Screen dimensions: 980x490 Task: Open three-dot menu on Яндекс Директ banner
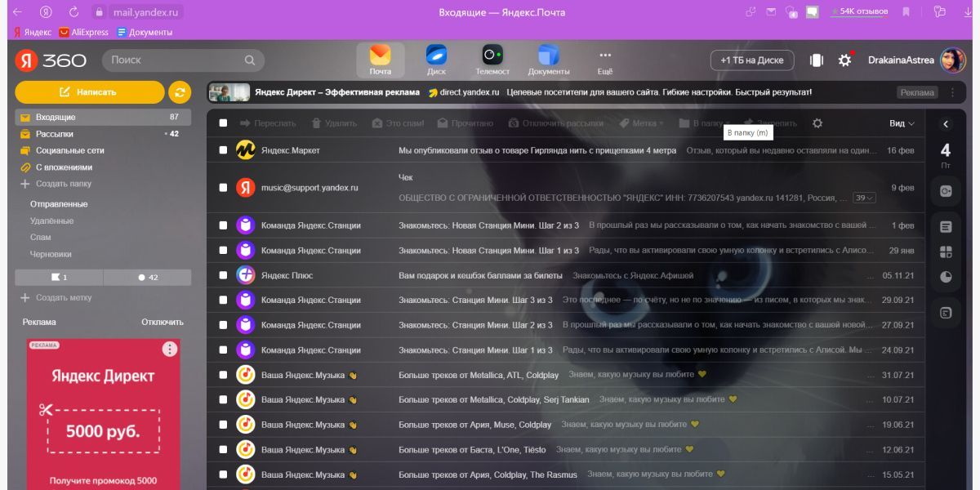tap(169, 350)
